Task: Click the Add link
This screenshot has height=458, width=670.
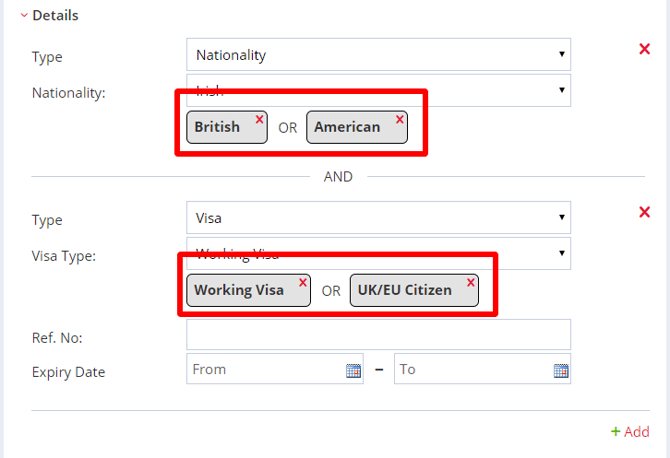Action: (630, 432)
